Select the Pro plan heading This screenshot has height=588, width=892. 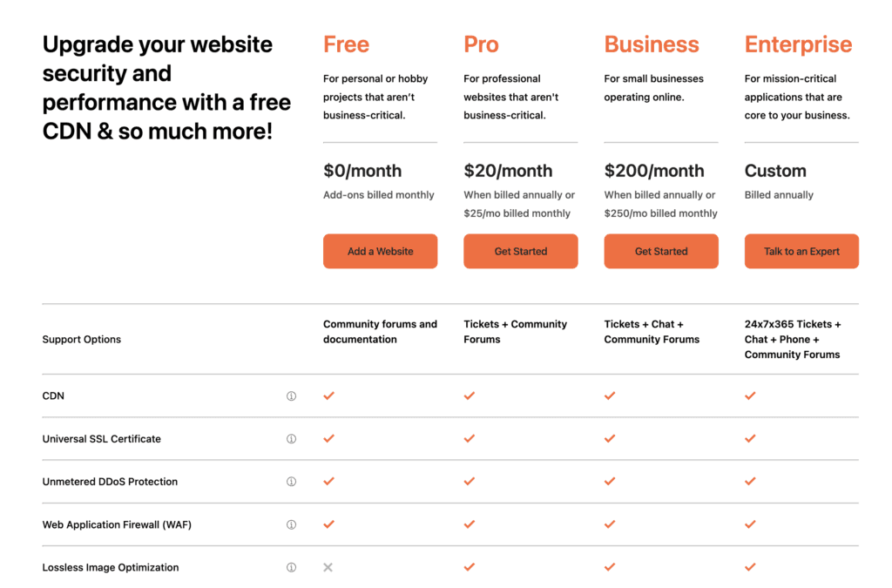[481, 44]
